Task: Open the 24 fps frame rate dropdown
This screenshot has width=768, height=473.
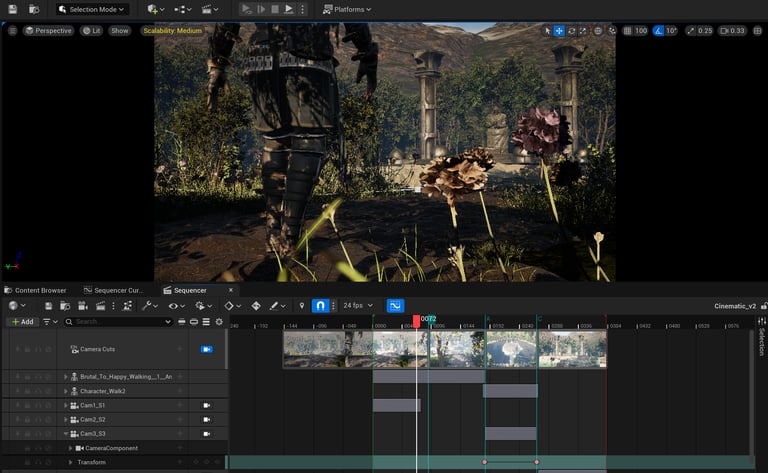Action: tap(357, 305)
